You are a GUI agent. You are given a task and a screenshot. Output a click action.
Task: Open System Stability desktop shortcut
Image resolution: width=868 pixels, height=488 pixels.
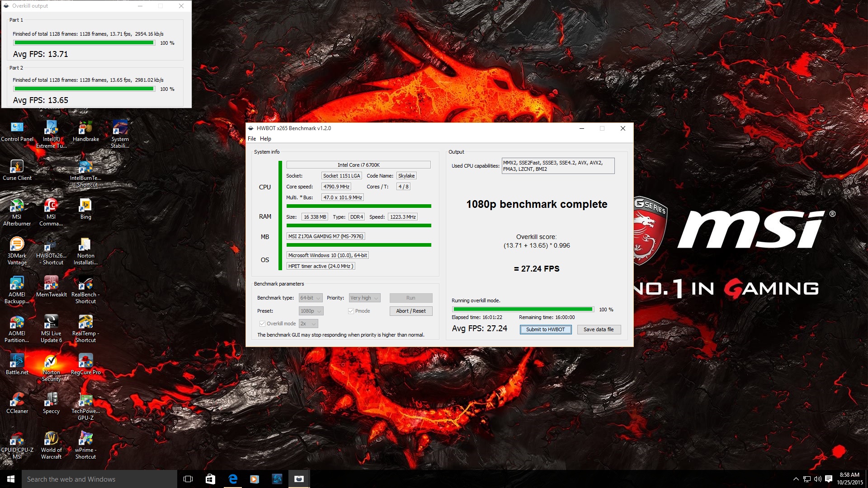coord(120,134)
